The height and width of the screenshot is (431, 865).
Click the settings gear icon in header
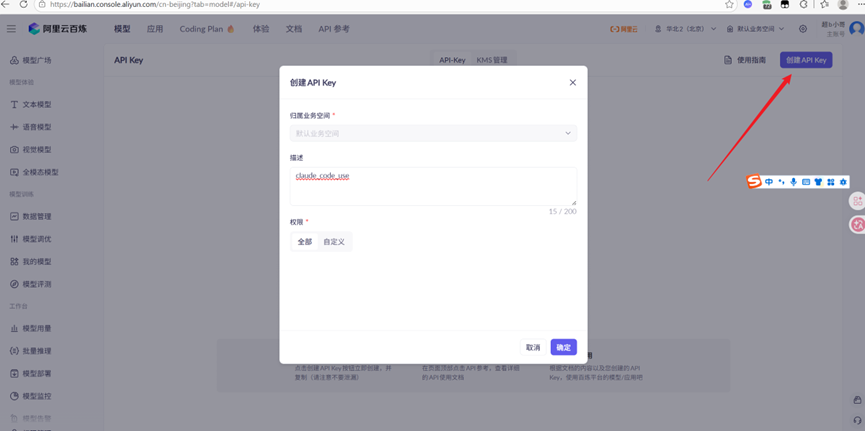point(803,29)
